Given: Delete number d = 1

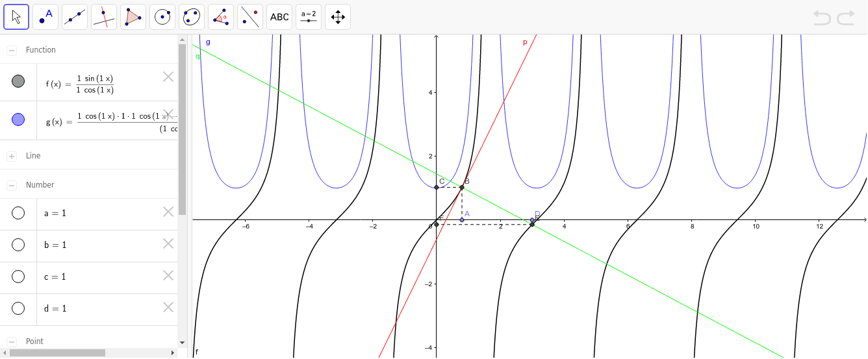Looking at the screenshot, I should point(168,307).
